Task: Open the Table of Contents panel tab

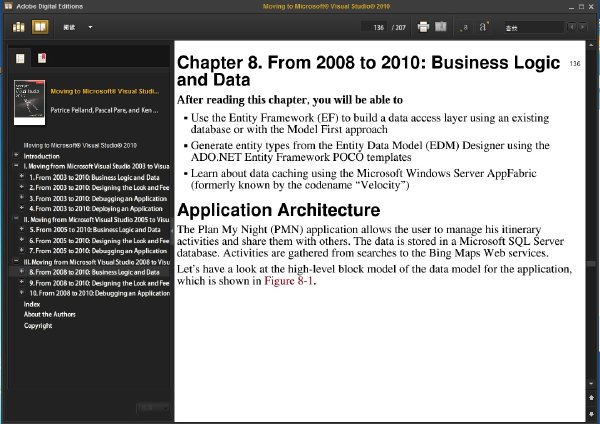Action: pyautogui.click(x=20, y=58)
